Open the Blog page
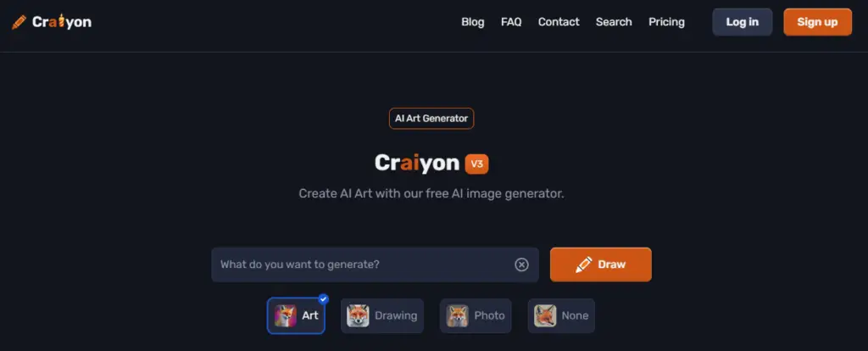This screenshot has height=351, width=868. click(x=473, y=22)
